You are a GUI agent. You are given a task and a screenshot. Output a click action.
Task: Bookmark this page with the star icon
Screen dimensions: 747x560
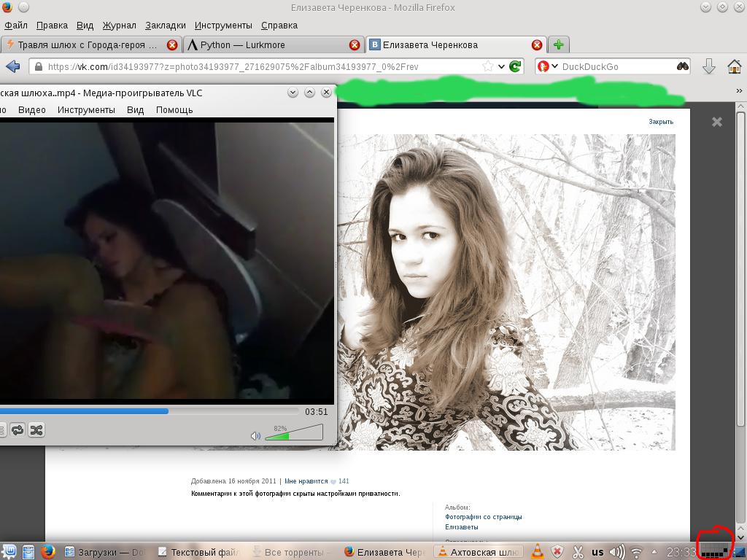pyautogui.click(x=487, y=66)
